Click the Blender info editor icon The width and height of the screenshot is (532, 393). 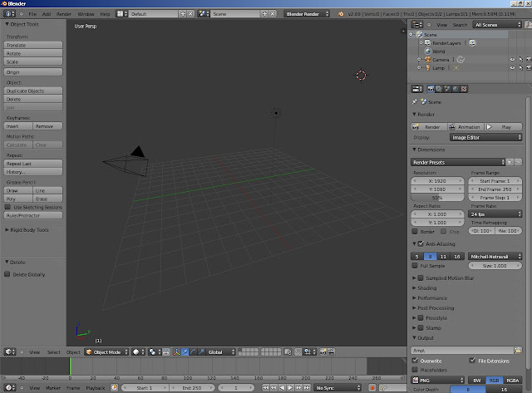tap(7, 14)
